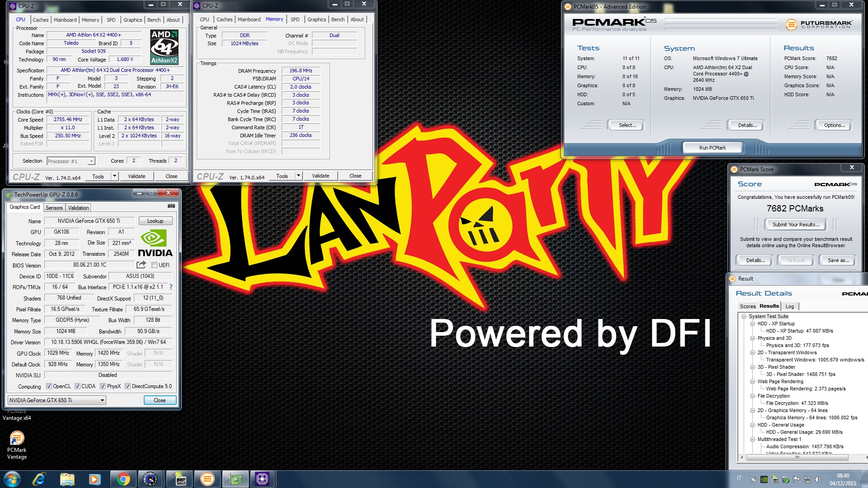
Task: Click the Lookup button in GPU-Z
Action: (x=155, y=221)
